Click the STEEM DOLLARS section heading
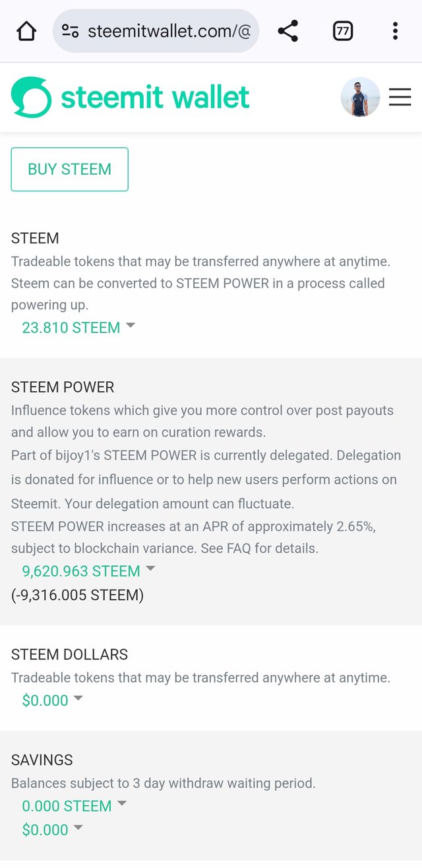 (69, 654)
